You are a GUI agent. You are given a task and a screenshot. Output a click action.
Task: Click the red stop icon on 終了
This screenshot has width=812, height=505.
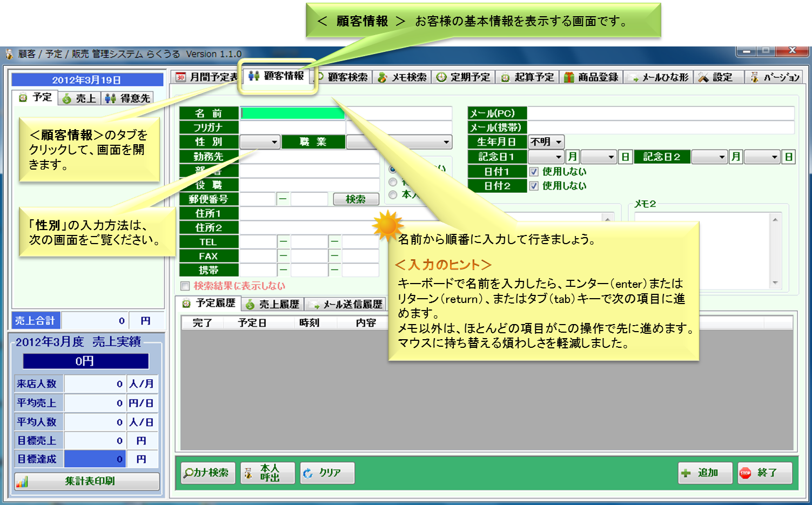pyautogui.click(x=746, y=473)
